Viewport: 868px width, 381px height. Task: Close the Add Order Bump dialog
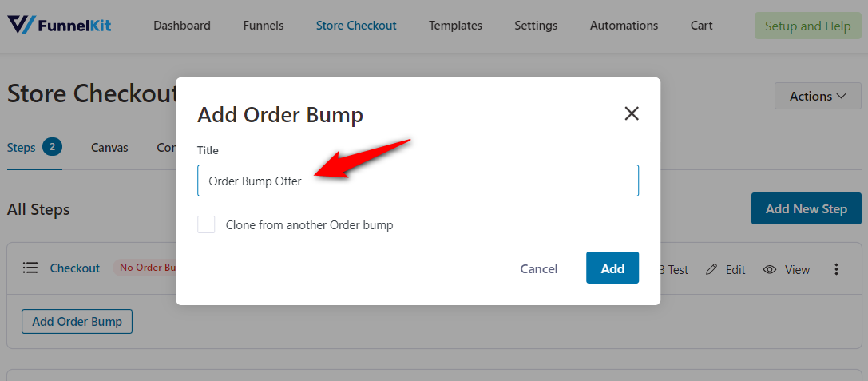pos(632,114)
